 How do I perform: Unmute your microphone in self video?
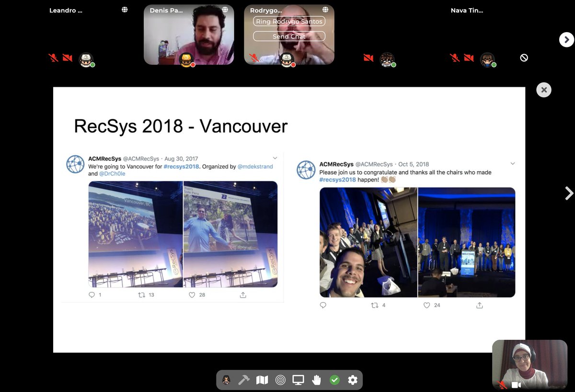click(x=503, y=385)
